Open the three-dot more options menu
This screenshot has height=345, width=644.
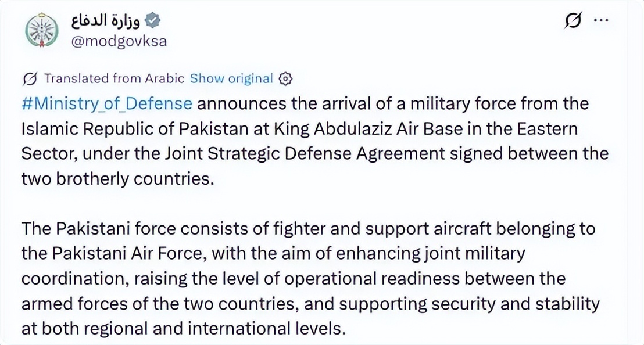(600, 21)
